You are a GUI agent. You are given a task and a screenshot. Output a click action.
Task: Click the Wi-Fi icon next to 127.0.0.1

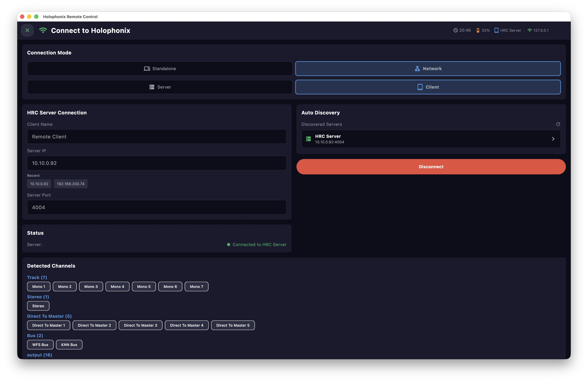[529, 30]
